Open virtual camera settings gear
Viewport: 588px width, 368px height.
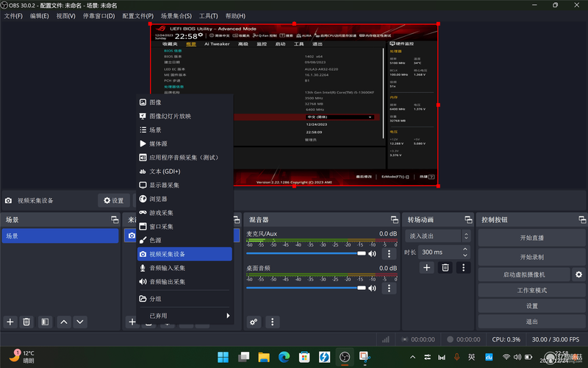[x=578, y=275]
